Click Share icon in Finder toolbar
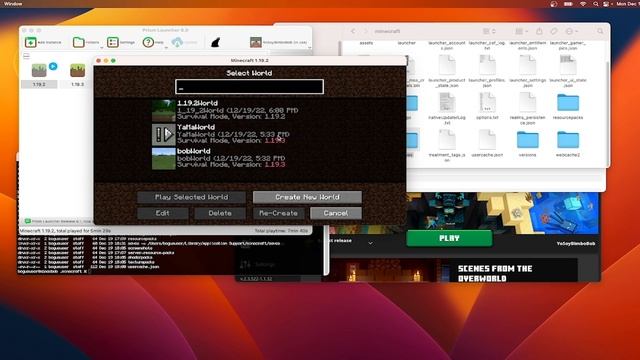 (x=539, y=31)
